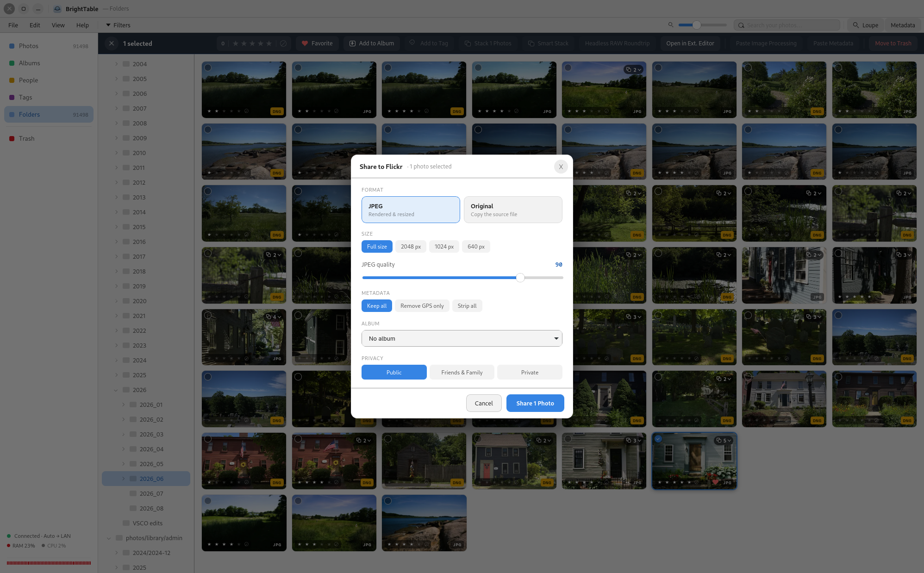Select Keep all metadata option
This screenshot has width=924, height=573.
coord(377,306)
